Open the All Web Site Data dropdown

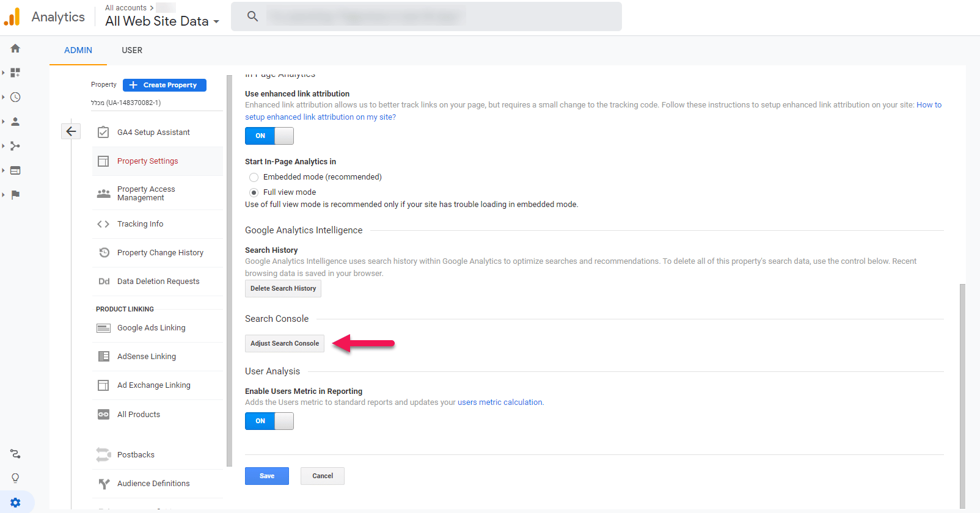[162, 21]
